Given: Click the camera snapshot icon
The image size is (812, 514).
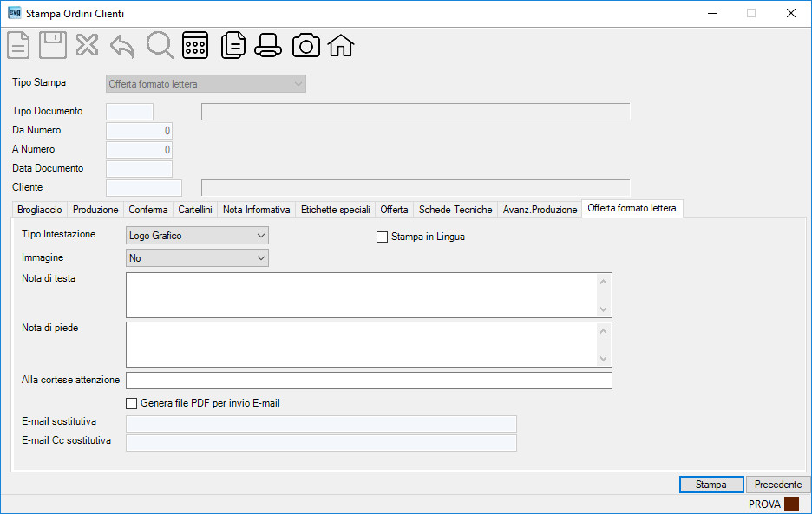Looking at the screenshot, I should pyautogui.click(x=306, y=45).
